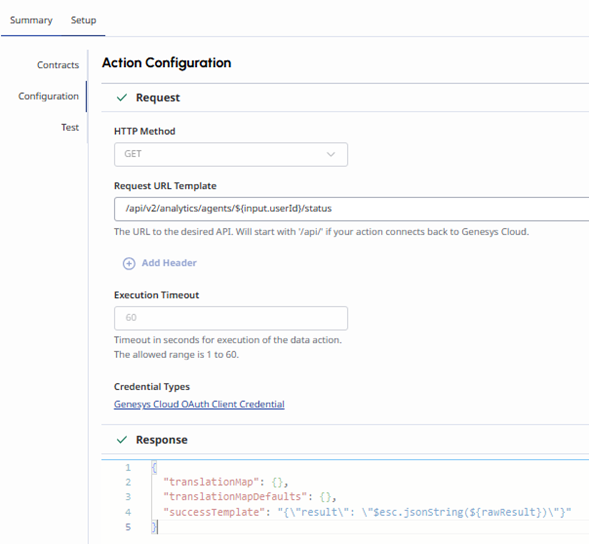Click the Request section green checkmark icon
Screen dimensions: 589x544
[x=122, y=98]
